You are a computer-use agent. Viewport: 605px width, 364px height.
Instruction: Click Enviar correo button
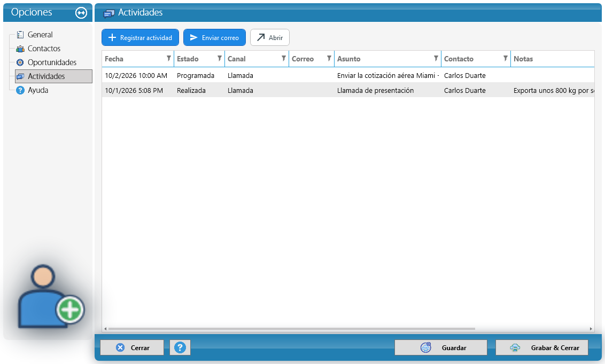[214, 37]
